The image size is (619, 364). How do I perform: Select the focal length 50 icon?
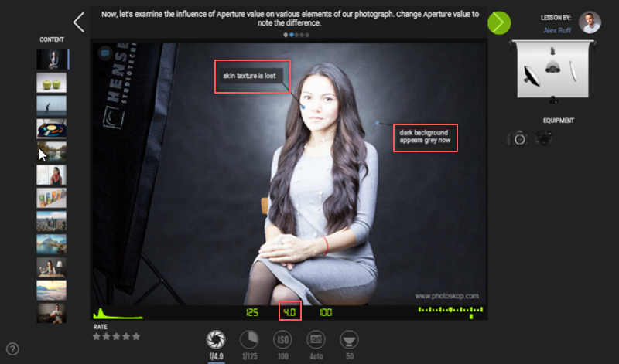point(349,340)
